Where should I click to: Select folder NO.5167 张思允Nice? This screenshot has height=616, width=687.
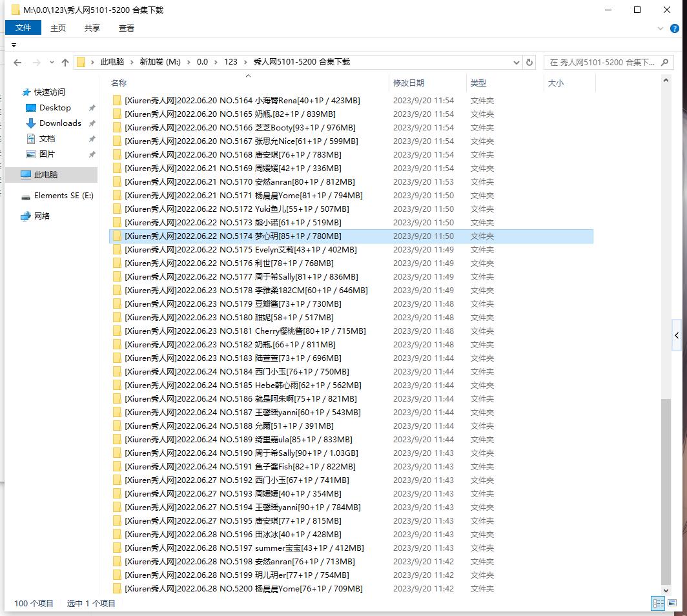(x=351, y=141)
